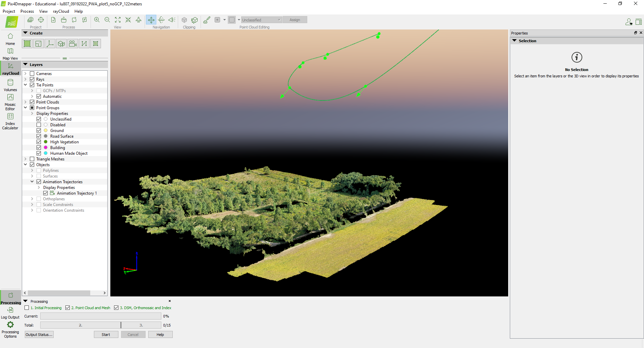The width and height of the screenshot is (644, 348).
Task: Close the Processing panel
Action: 170,301
